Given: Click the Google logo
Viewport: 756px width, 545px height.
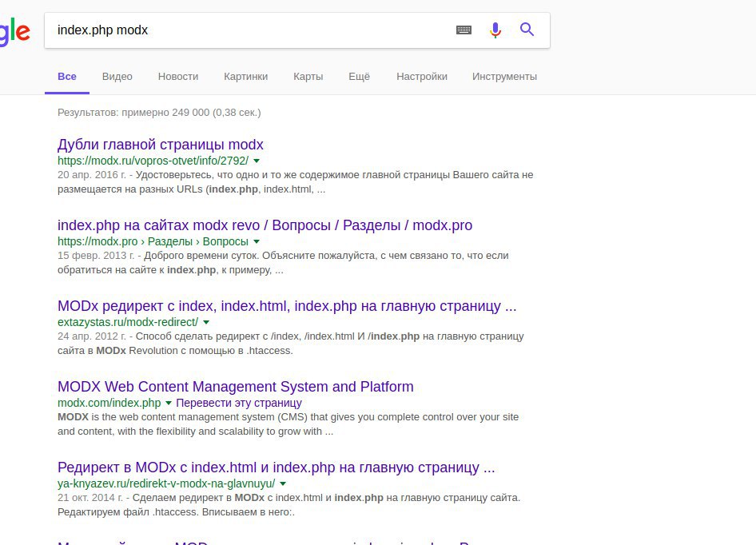Looking at the screenshot, I should tap(14, 32).
